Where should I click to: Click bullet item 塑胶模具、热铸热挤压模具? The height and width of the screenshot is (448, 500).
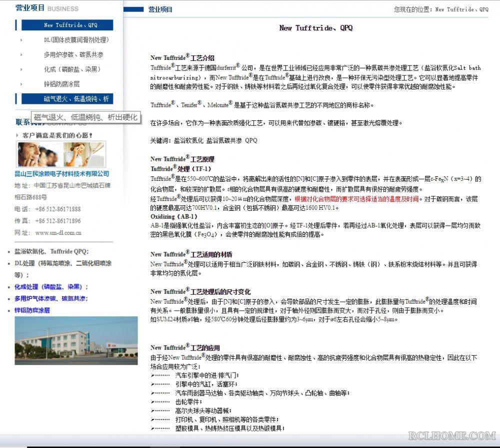click(x=229, y=429)
